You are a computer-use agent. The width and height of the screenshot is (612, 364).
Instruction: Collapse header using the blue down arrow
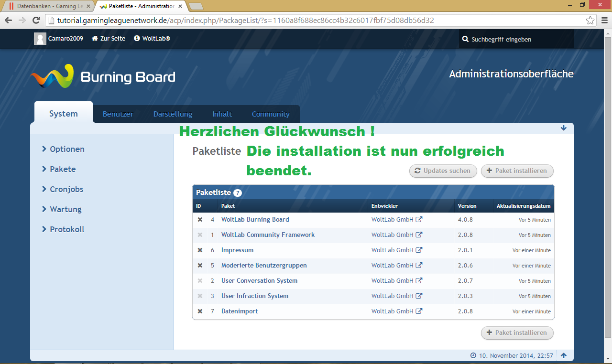[564, 128]
